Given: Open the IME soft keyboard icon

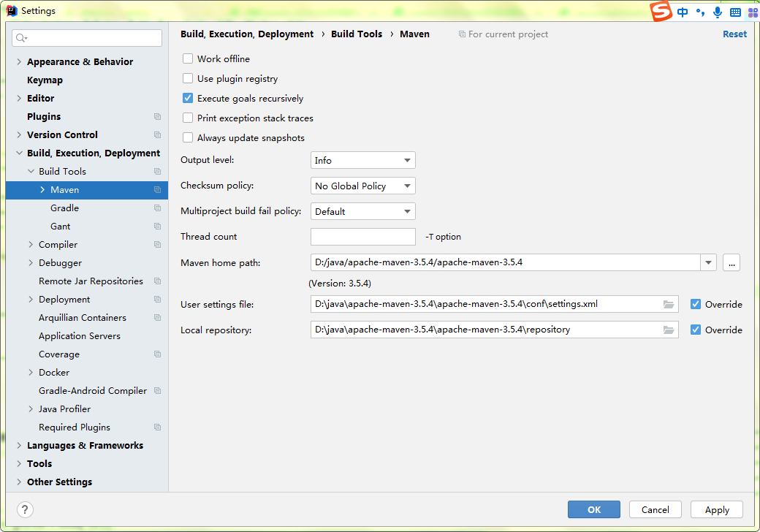Looking at the screenshot, I should click(x=735, y=12).
